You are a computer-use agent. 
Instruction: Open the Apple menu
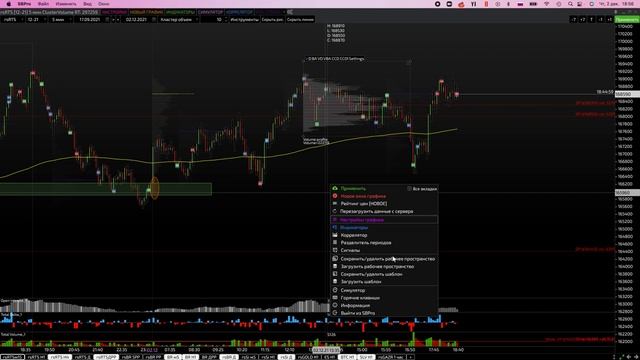tap(8, 4)
